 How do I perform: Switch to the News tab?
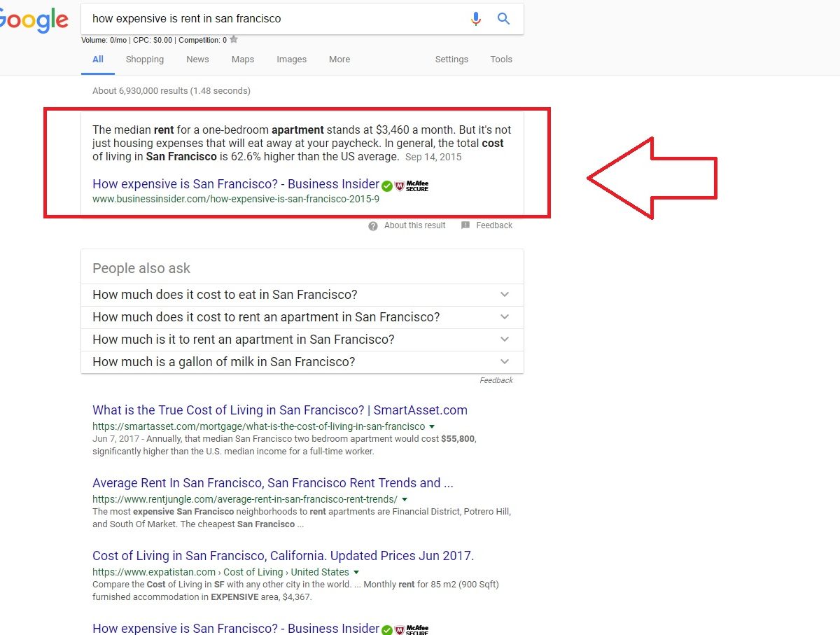(197, 60)
